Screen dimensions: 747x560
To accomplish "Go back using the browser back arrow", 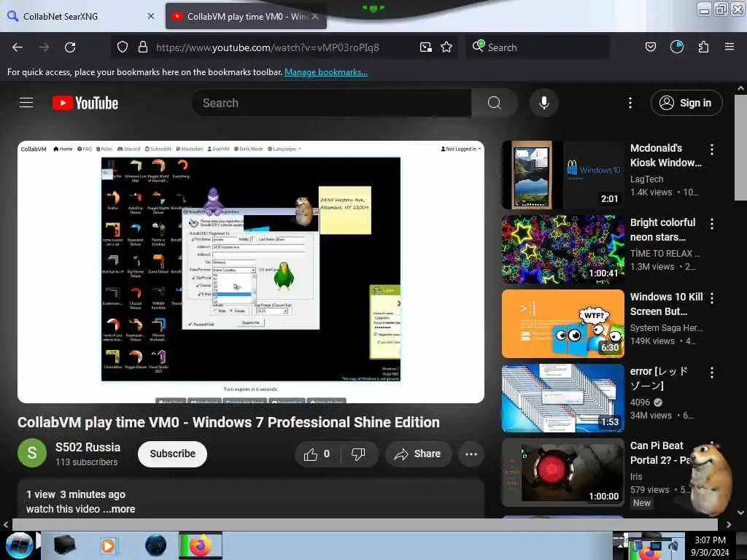I will pyautogui.click(x=18, y=47).
